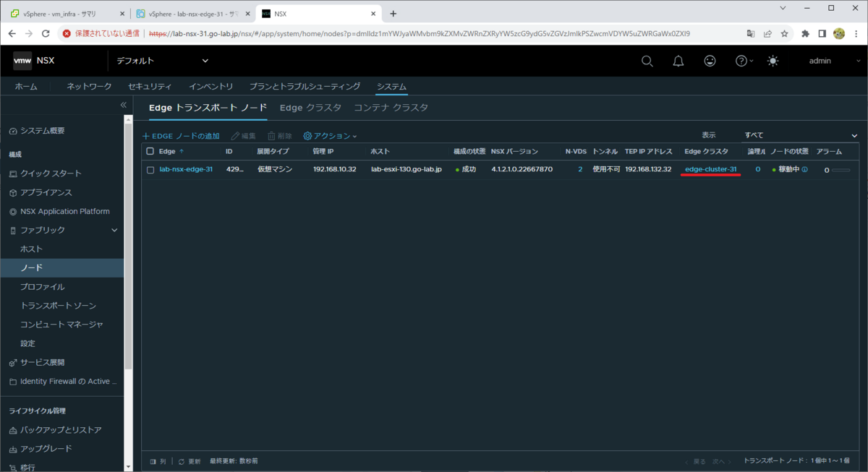Click the 列 column chooser button
The image size is (868, 472).
click(x=158, y=461)
